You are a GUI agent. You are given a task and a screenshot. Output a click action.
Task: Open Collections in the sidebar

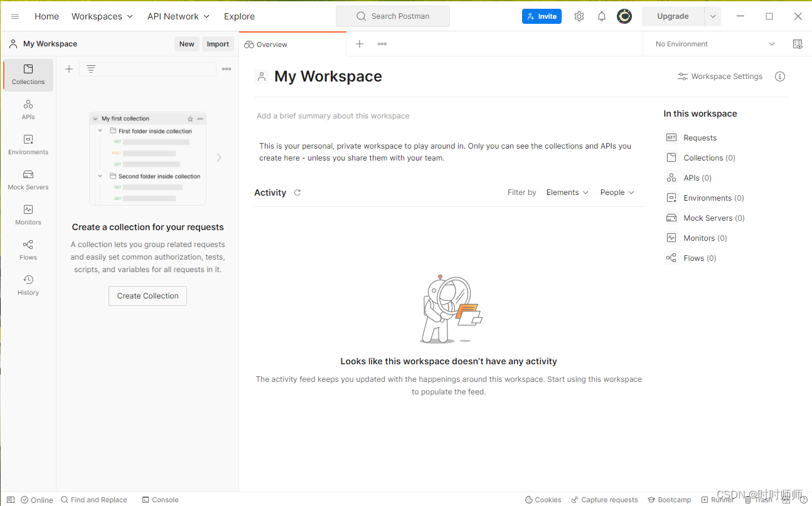point(28,75)
